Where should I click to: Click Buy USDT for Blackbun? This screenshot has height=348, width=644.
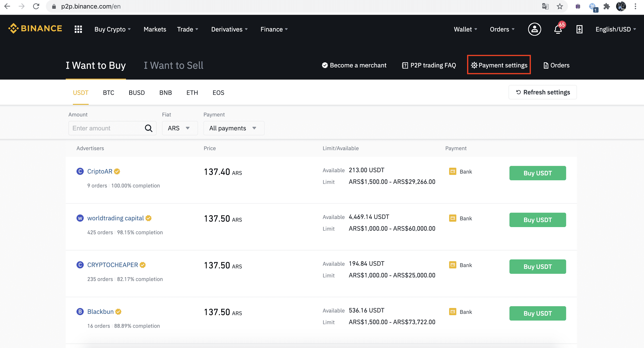(538, 314)
